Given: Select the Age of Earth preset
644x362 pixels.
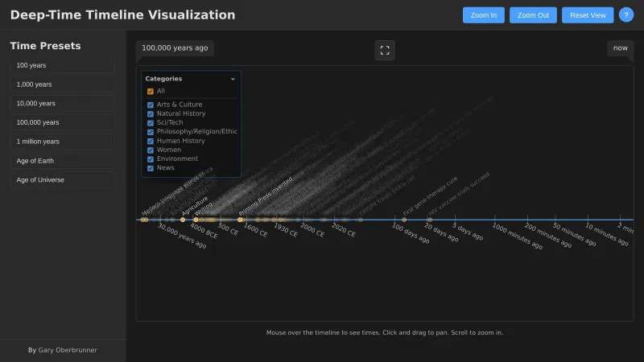Looking at the screenshot, I should click(63, 161).
